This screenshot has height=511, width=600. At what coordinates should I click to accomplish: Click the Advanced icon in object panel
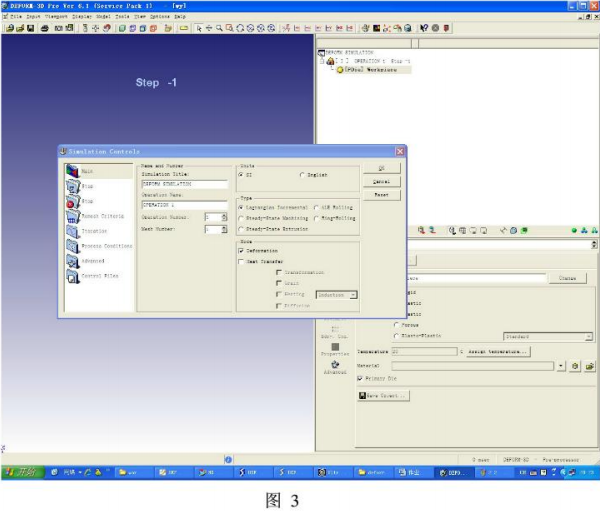coord(335,367)
